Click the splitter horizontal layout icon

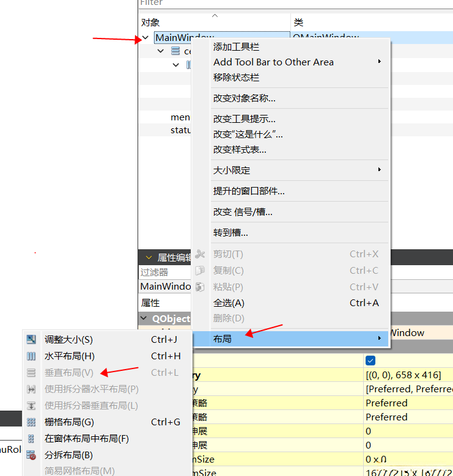[31, 389]
